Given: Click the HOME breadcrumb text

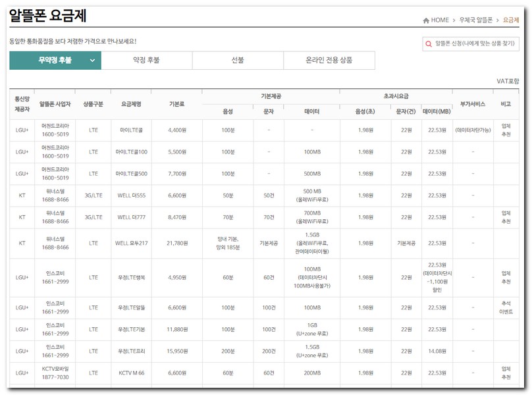Looking at the screenshot, I should click(440, 20).
